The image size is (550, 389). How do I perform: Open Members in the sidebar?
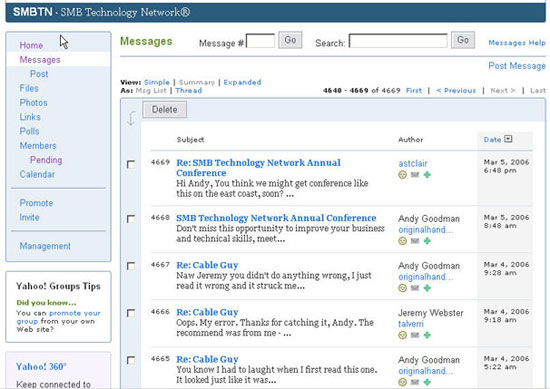(38, 146)
